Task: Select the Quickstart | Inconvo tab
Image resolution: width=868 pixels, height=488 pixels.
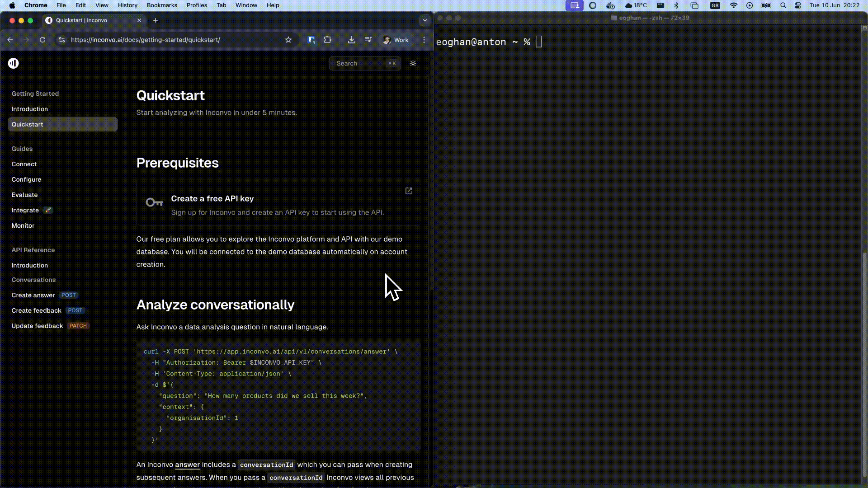Action: 94,20
